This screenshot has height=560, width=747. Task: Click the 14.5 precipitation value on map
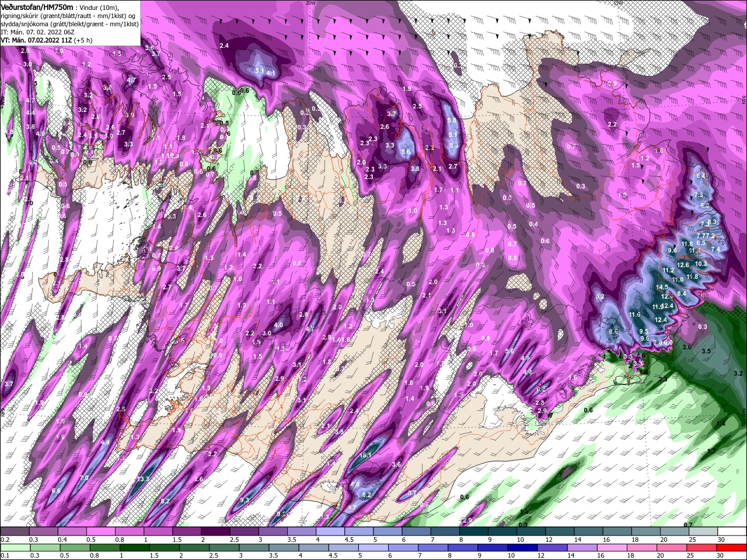[662, 287]
